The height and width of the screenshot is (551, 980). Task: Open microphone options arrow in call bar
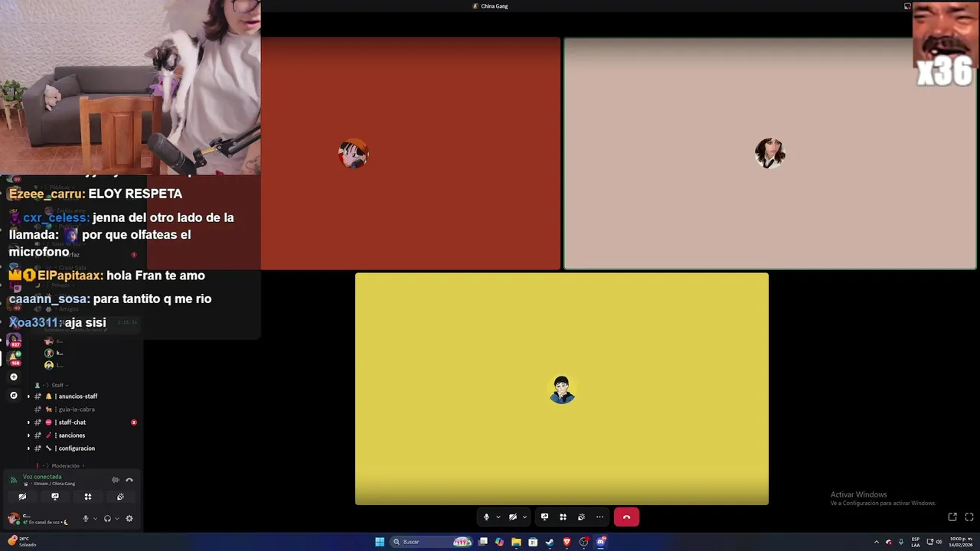coord(498,517)
